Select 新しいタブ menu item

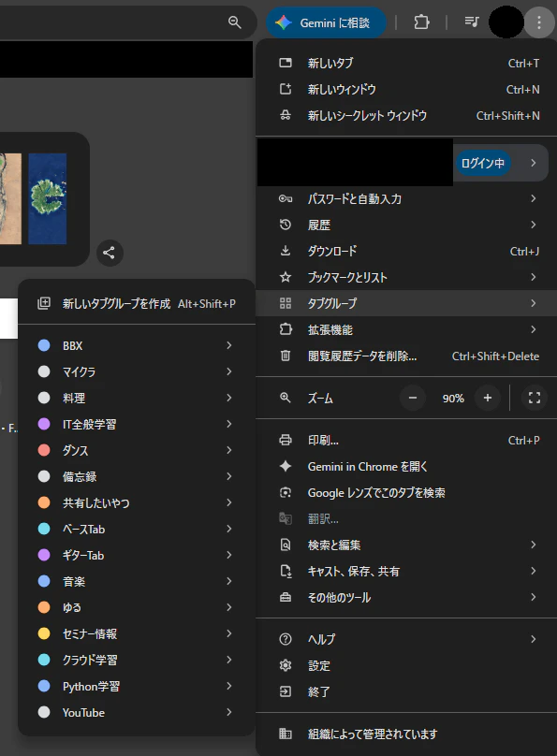[406, 64]
